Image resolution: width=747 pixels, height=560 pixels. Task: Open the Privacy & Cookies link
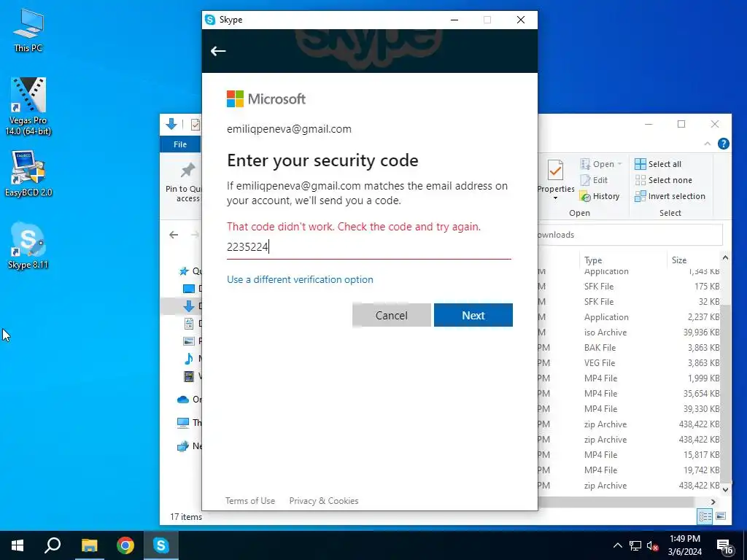324,500
